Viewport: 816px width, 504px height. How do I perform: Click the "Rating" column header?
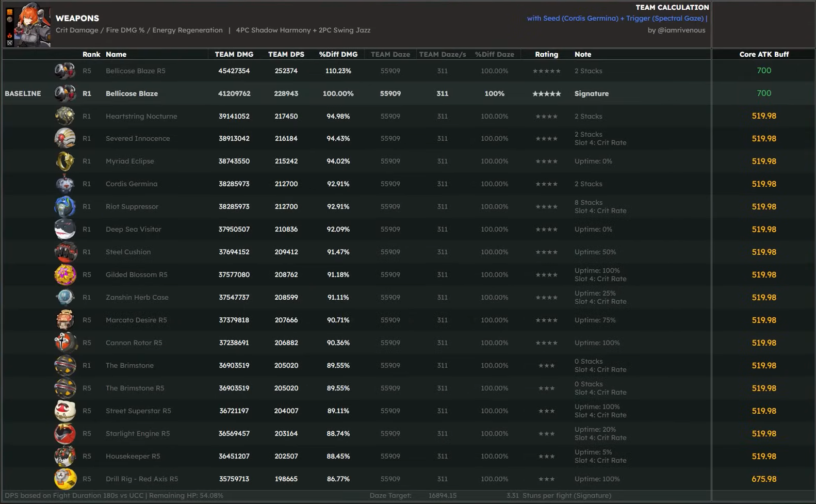[547, 54]
